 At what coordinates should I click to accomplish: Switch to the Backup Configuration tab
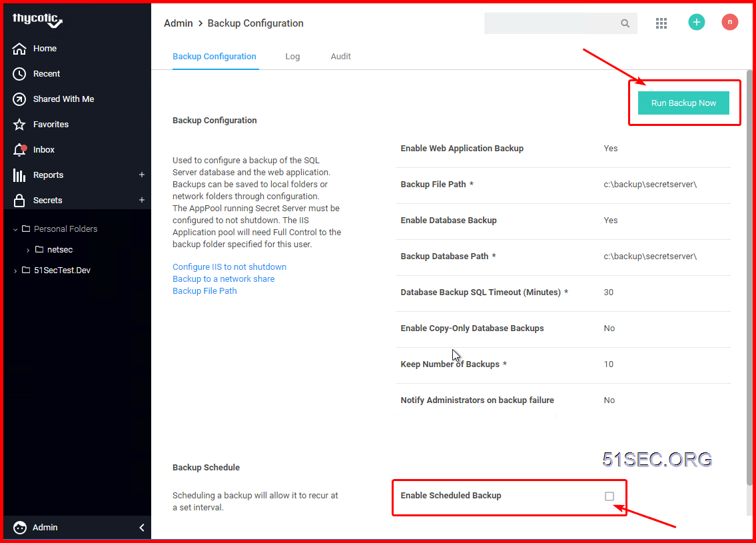pyautogui.click(x=214, y=57)
